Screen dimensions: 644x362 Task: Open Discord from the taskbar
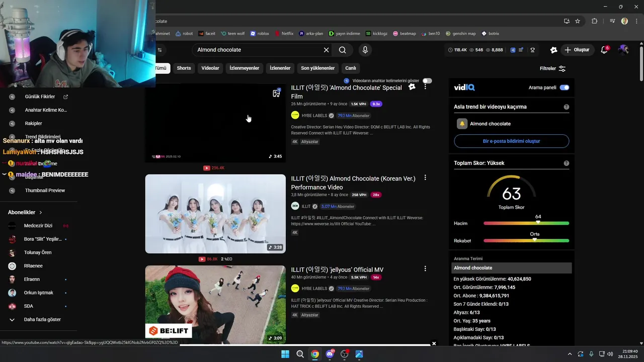pyautogui.click(x=330, y=354)
